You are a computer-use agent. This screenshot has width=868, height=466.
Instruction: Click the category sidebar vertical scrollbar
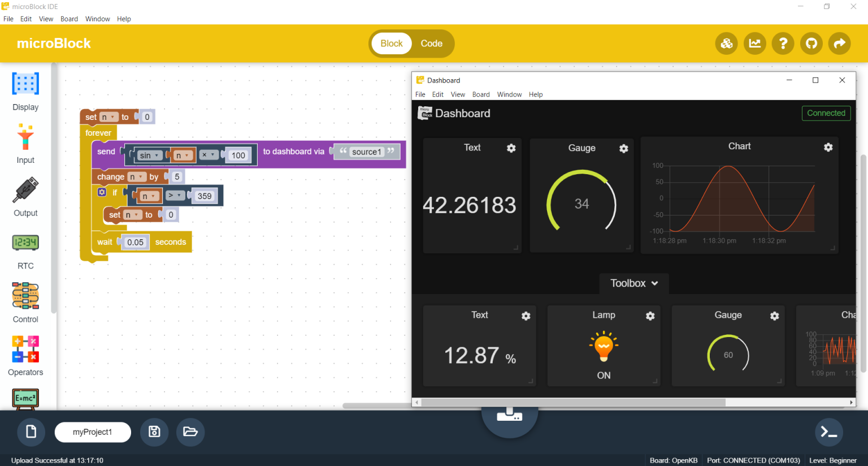point(54,188)
